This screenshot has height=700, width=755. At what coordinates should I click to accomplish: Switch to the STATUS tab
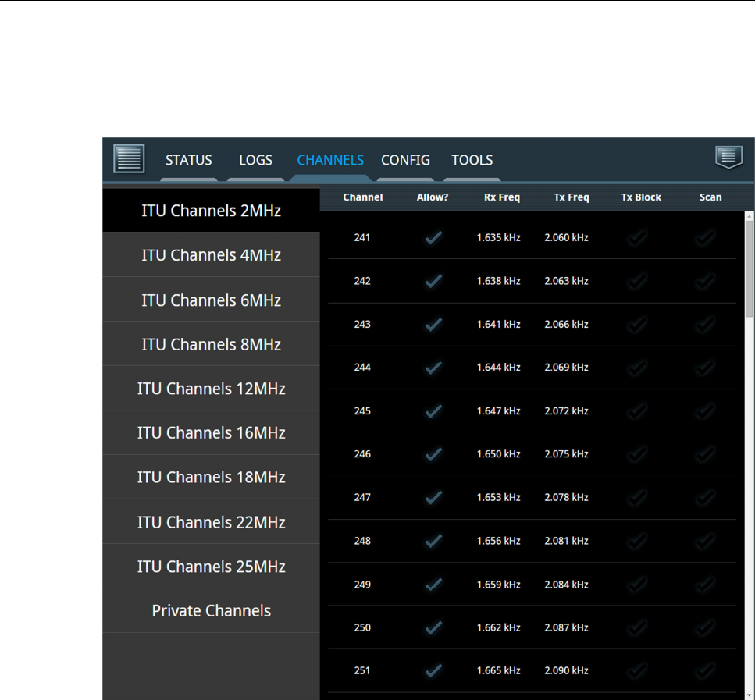(189, 160)
